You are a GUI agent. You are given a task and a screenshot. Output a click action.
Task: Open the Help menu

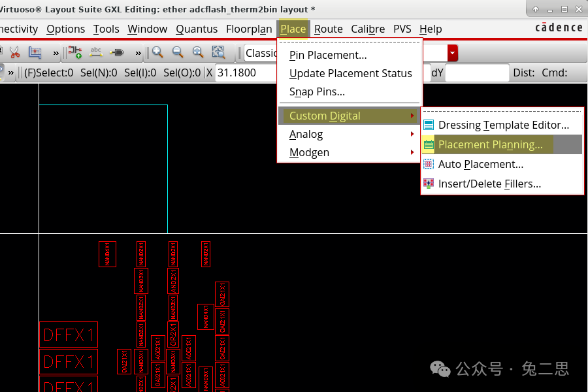tap(431, 29)
